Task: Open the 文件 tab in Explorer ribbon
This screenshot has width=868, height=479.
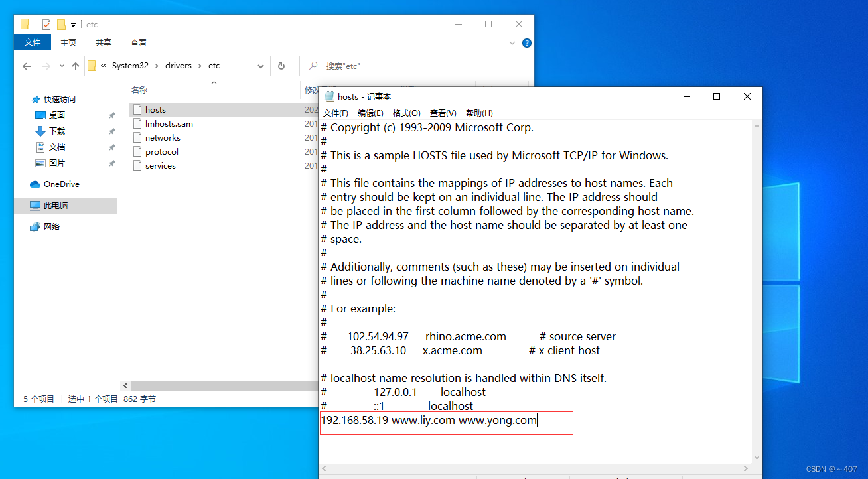Action: pos(33,42)
